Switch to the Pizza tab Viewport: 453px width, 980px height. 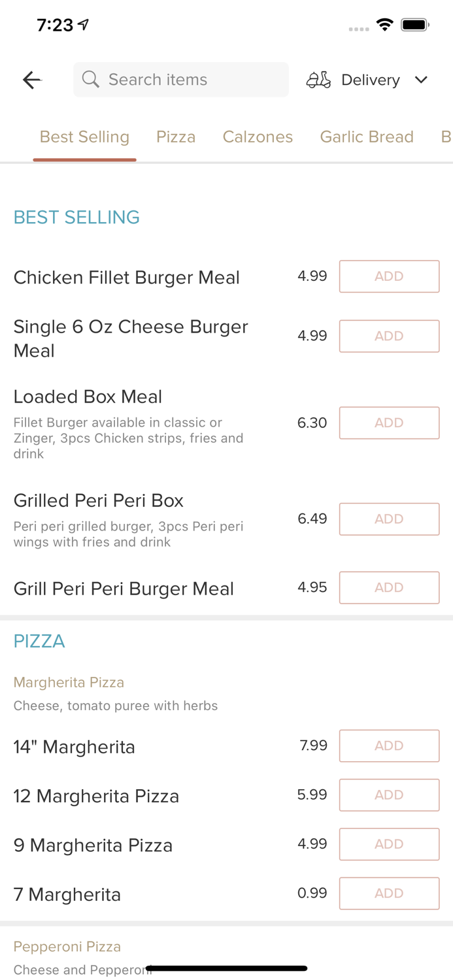point(176,137)
